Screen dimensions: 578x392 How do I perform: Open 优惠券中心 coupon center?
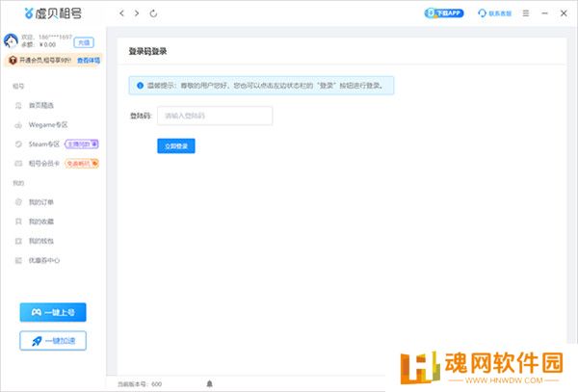(44, 260)
